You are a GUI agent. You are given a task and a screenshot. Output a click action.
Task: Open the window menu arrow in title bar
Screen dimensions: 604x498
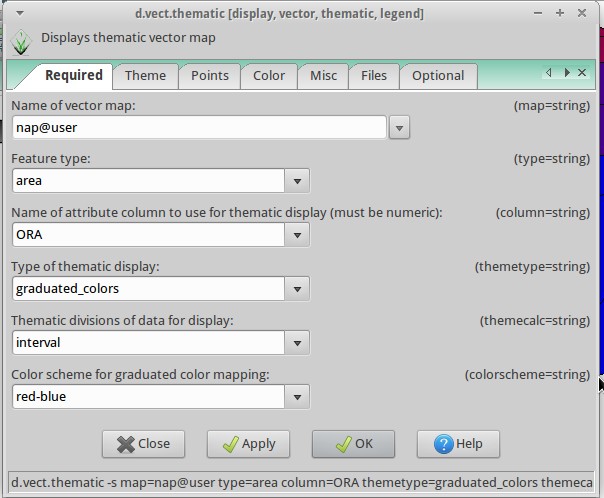20,13
